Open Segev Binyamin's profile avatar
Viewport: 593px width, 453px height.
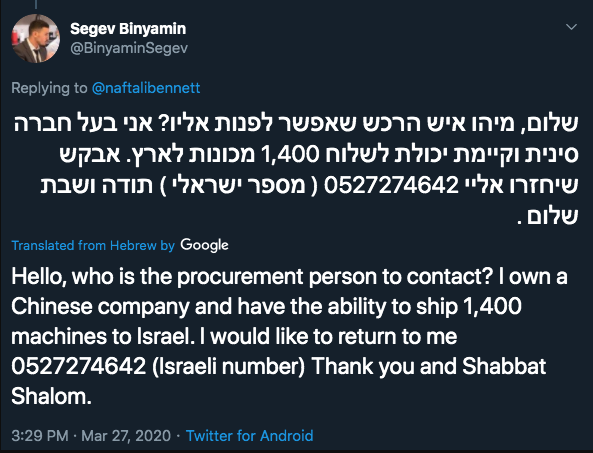tap(36, 38)
